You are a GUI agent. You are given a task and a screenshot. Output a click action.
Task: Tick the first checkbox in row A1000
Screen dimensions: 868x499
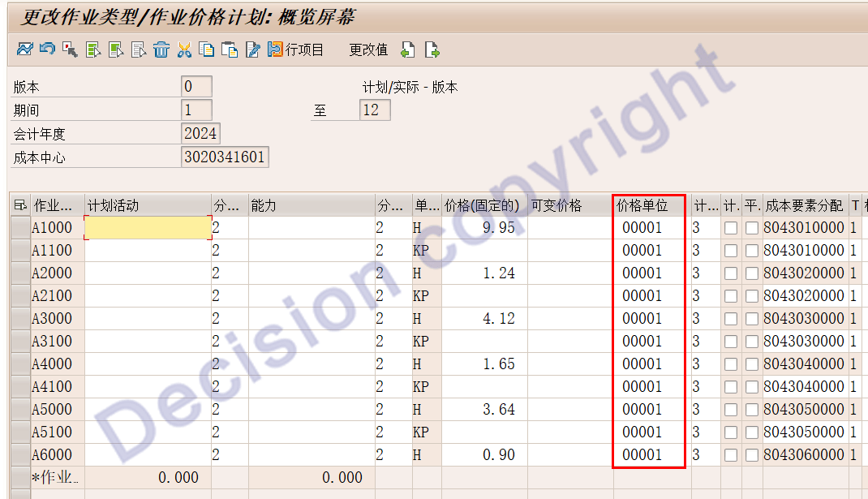[x=731, y=228]
